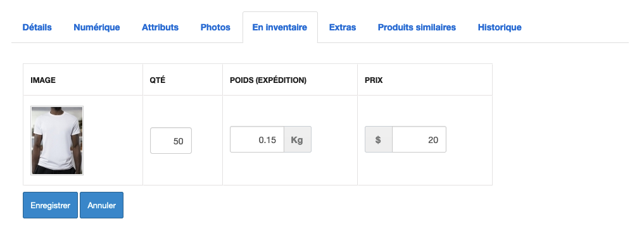This screenshot has width=644, height=245.
Task: Click the QTÉ column header
Action: 157,80
